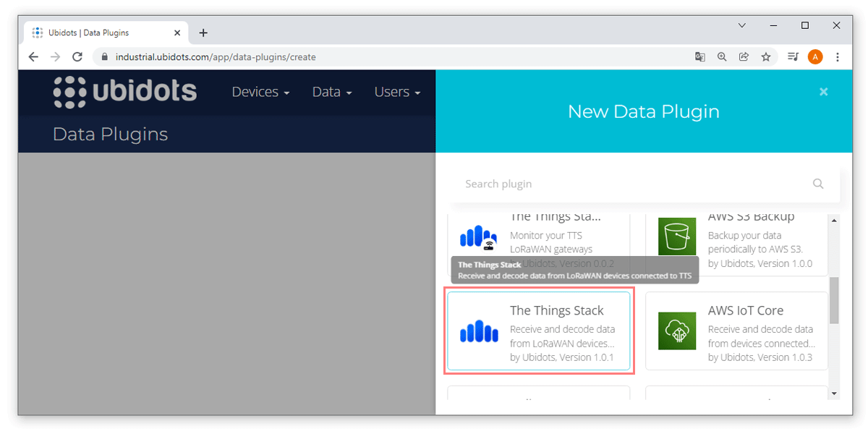Click the Search plugin input field
The height and width of the screenshot is (434, 868).
(x=644, y=184)
